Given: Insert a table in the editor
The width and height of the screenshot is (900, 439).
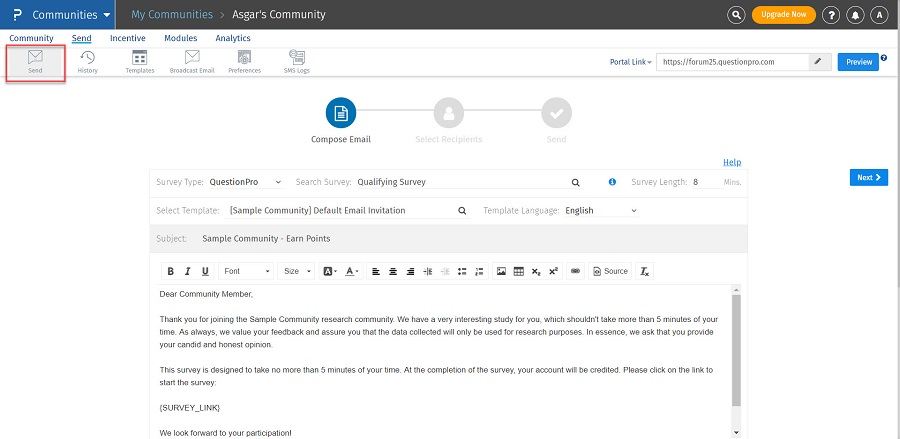Looking at the screenshot, I should pyautogui.click(x=518, y=271).
